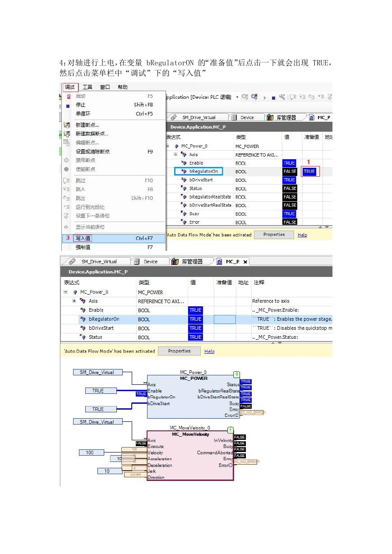The image size is (392, 554).
Task: Select SM_Drive_Virtual input box wired to MC_POWER Axis
Action: tap(97, 373)
